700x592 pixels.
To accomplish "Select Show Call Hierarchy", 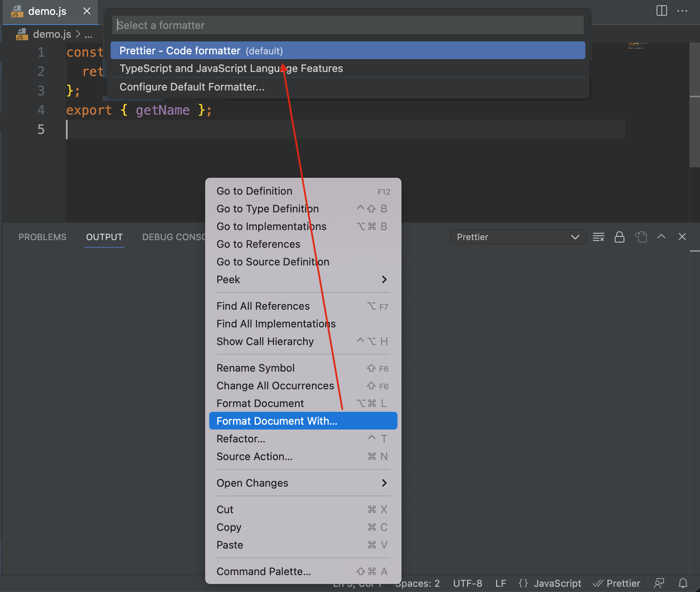I will 303,342.
